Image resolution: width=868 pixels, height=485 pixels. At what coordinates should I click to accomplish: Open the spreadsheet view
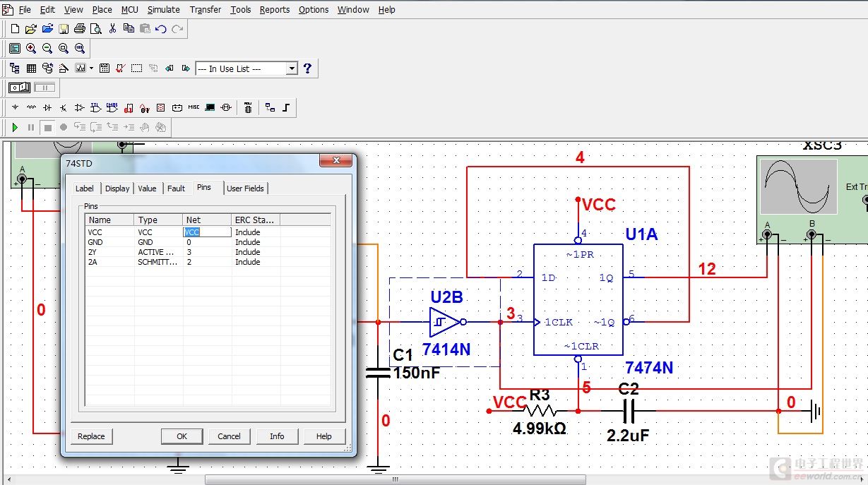[31, 68]
